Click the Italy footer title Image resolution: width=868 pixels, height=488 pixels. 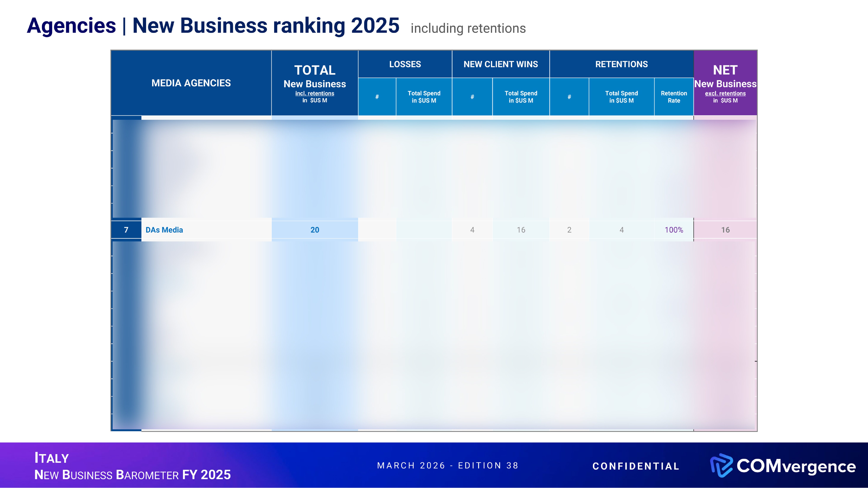[x=52, y=458]
